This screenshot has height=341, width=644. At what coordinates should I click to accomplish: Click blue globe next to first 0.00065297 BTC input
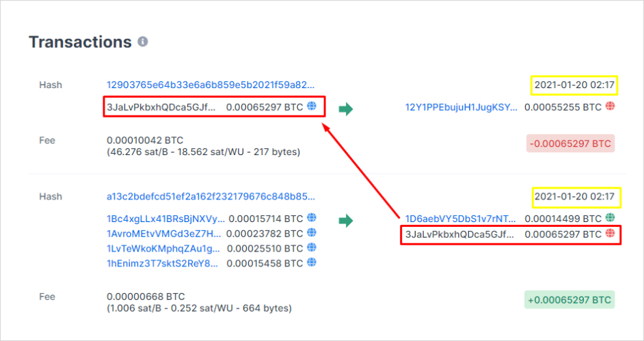[x=312, y=106]
